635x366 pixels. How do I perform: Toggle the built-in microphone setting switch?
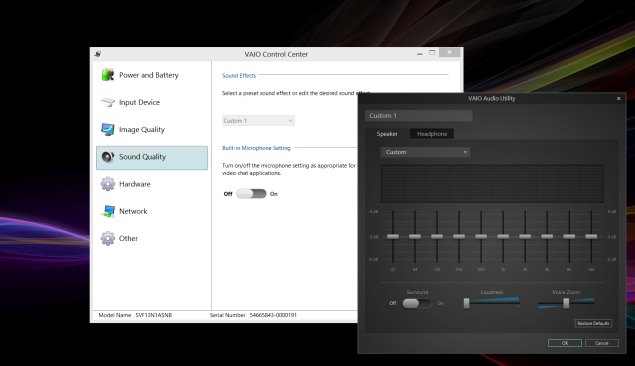point(251,194)
